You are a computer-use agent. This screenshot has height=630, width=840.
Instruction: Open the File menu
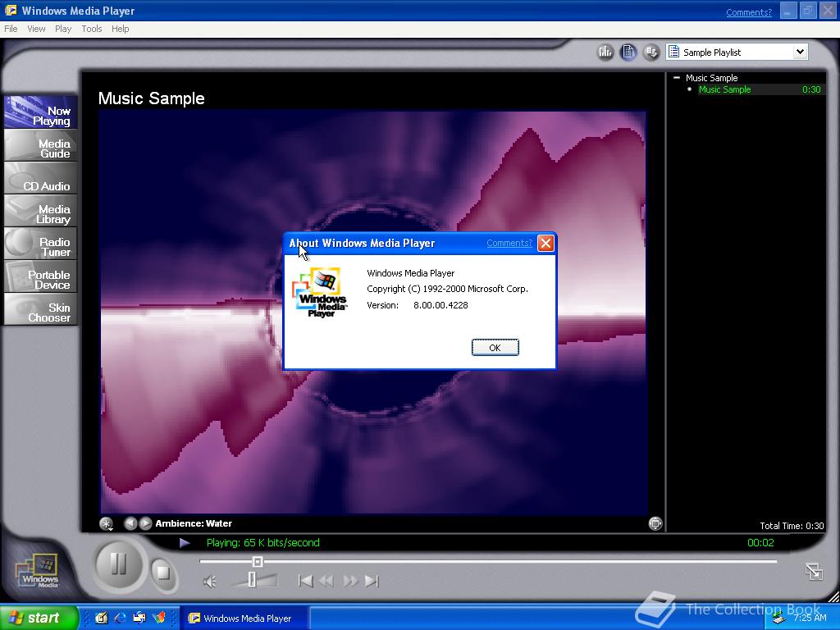click(x=11, y=29)
